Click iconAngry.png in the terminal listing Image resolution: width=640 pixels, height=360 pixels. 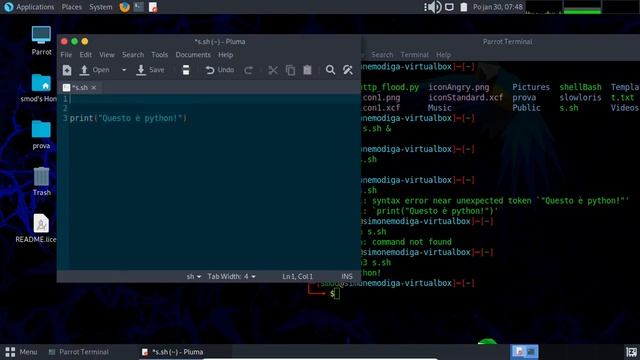pos(458,87)
